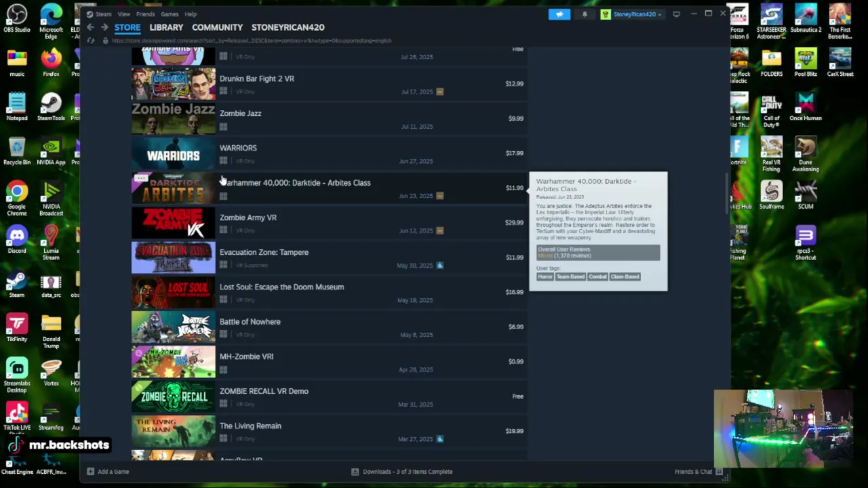The width and height of the screenshot is (868, 488).
Task: Open the Steam menu
Action: pos(103,14)
